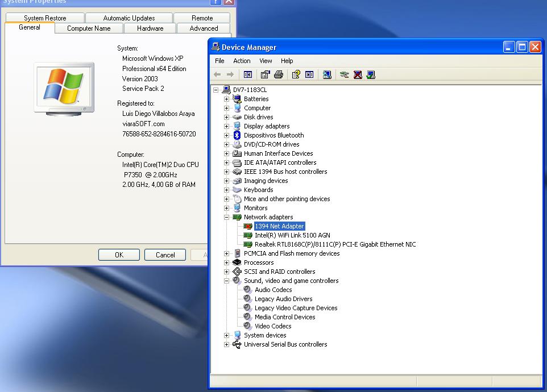Open the View menu

pyautogui.click(x=266, y=61)
